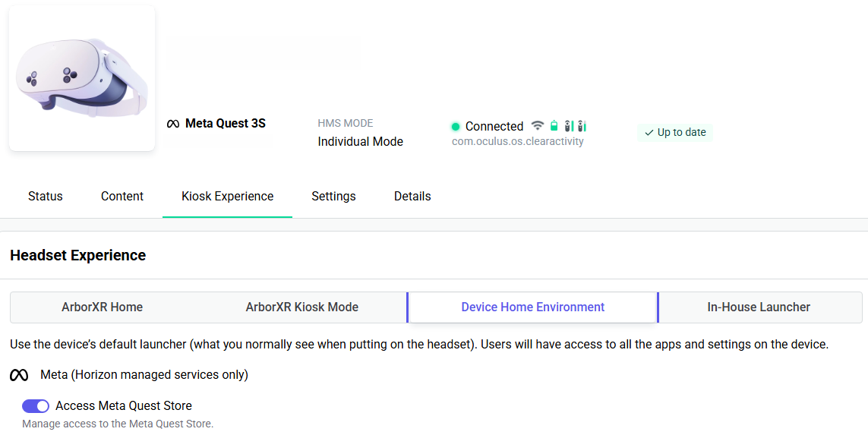
Task: Click the Meta logo next to Horizon managed services
Action: tap(19, 376)
